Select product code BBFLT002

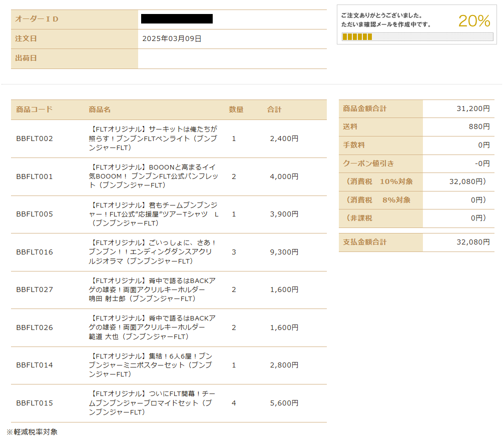(x=35, y=138)
